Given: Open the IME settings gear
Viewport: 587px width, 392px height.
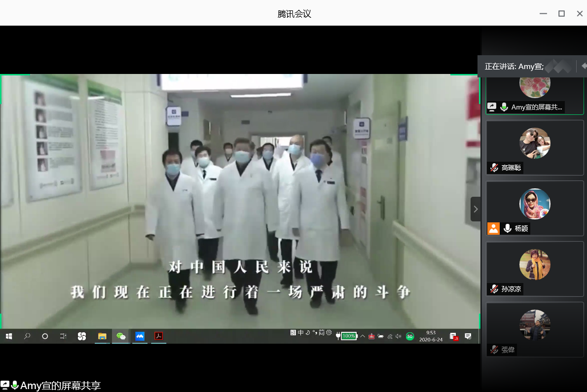Looking at the screenshot, I should click(329, 332).
